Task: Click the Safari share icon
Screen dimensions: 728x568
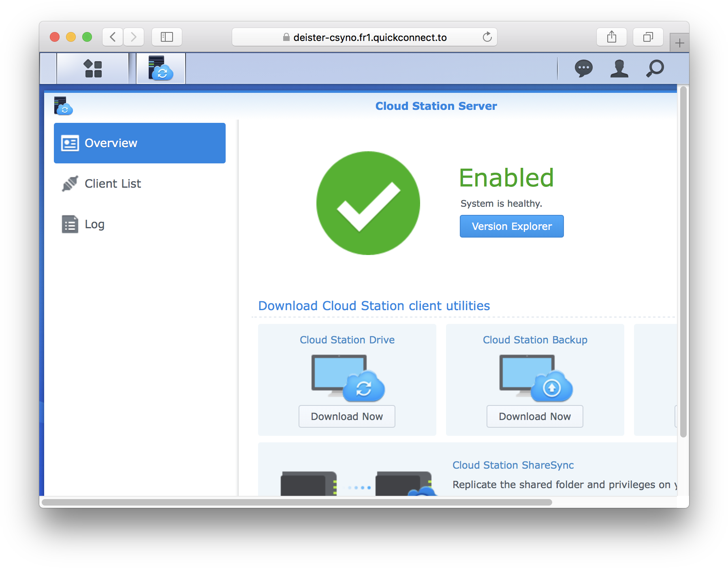Action: coord(611,37)
